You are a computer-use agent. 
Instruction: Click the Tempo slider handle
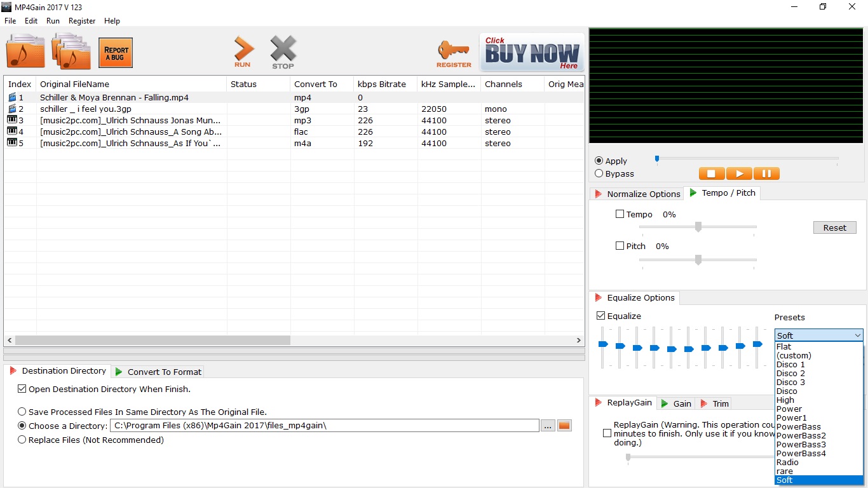(698, 227)
